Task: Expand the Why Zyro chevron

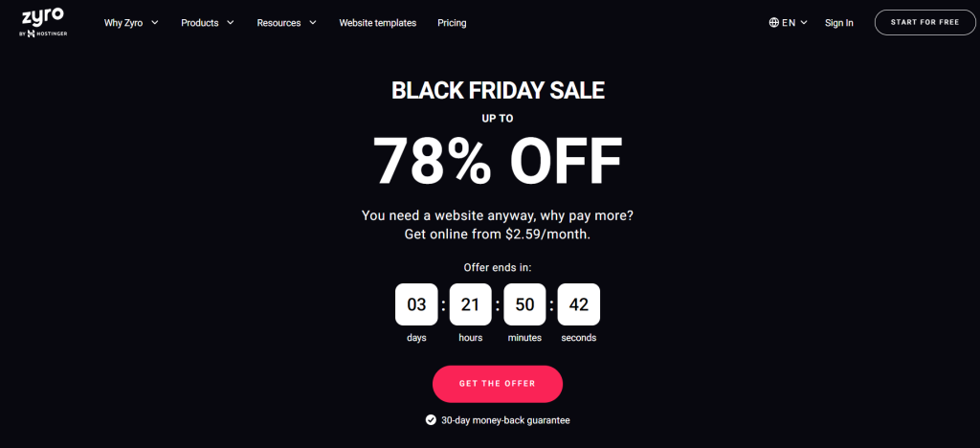Action: point(154,22)
